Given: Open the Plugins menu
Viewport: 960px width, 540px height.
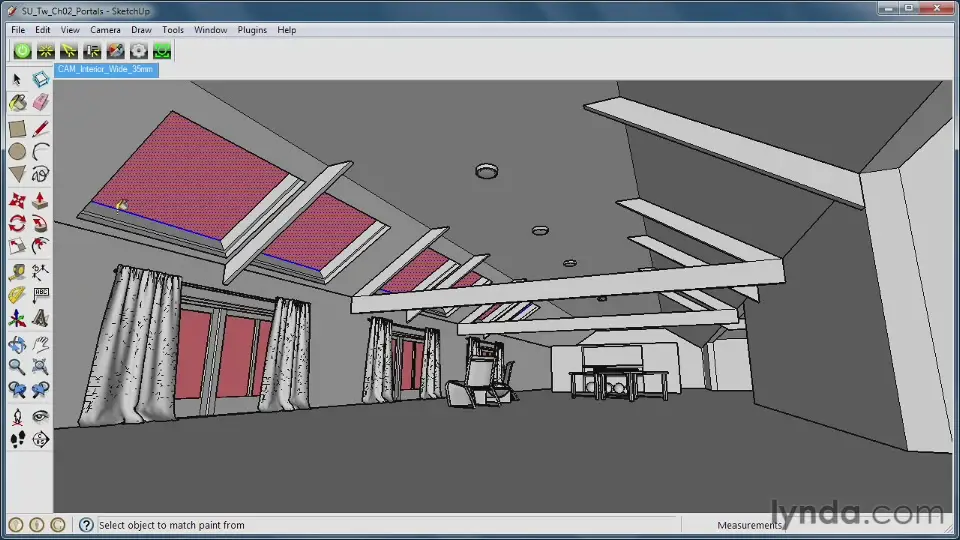Looking at the screenshot, I should [252, 30].
